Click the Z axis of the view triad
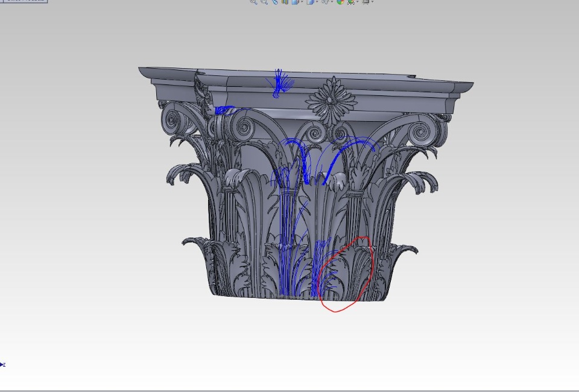This screenshot has height=392, width=579. (x=3, y=365)
